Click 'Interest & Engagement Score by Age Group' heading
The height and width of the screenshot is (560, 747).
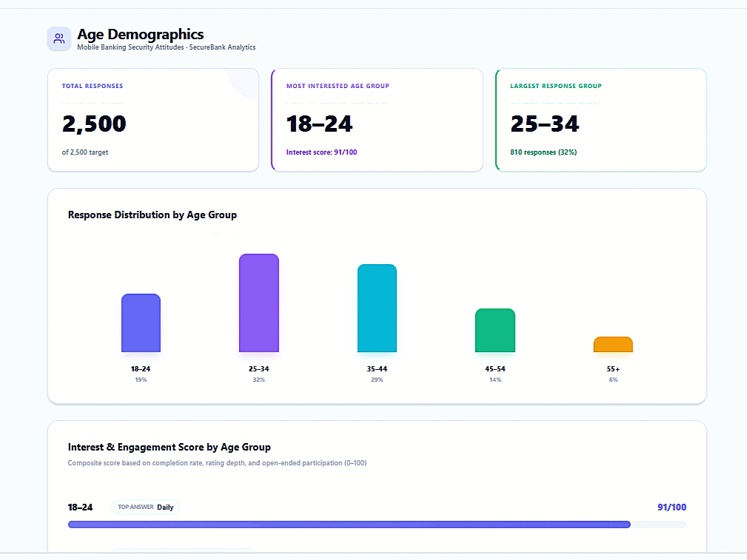[169, 448]
